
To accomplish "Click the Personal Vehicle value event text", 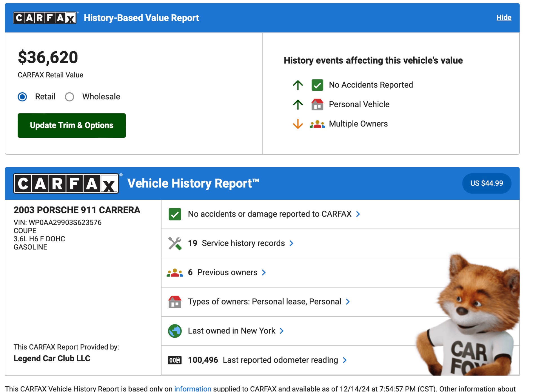I will pos(359,104).
